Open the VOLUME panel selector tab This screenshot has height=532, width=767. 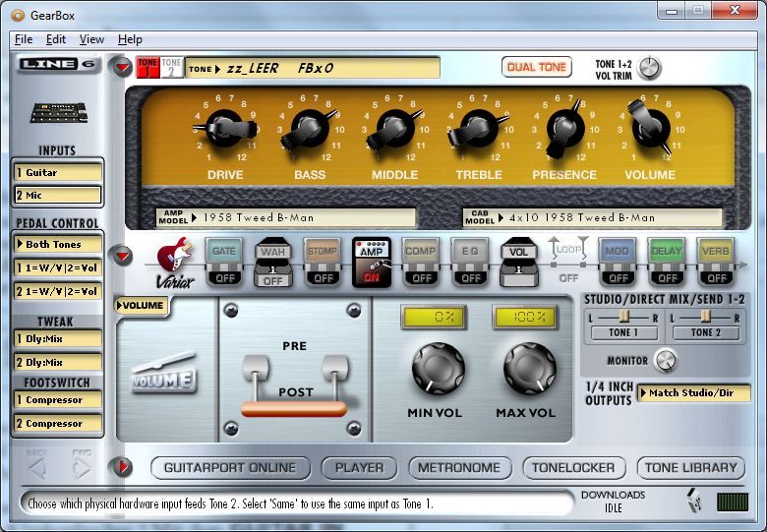click(x=142, y=306)
